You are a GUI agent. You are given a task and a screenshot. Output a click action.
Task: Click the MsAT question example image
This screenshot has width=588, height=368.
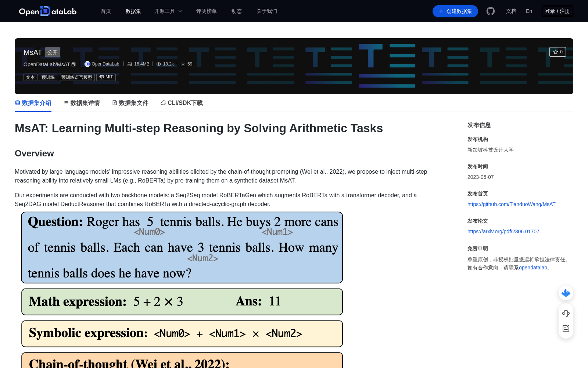pyautogui.click(x=182, y=290)
